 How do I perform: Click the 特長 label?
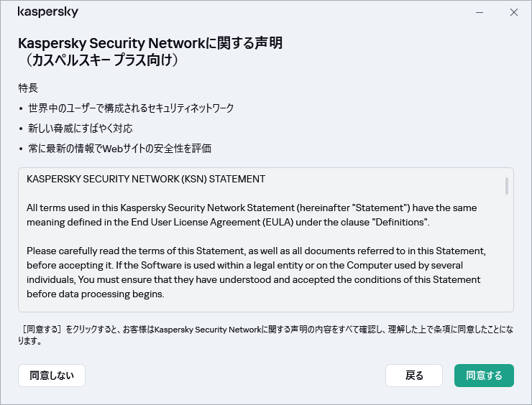pyautogui.click(x=28, y=88)
